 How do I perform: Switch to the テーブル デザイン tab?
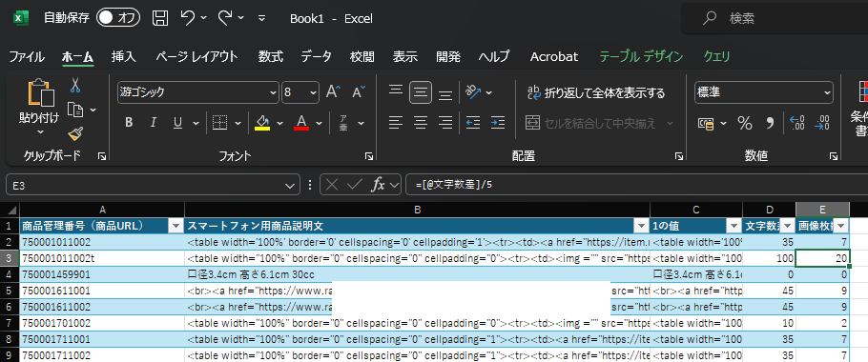(641, 56)
